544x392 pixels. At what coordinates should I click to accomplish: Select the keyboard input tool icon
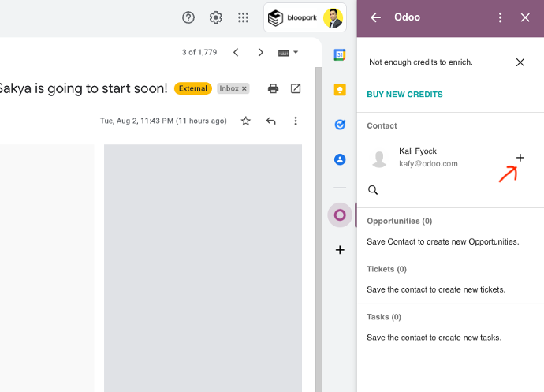pyautogui.click(x=284, y=53)
